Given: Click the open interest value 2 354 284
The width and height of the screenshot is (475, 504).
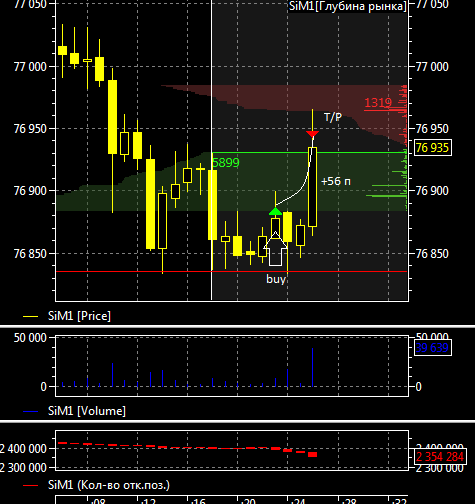Looking at the screenshot, I should (x=440, y=456).
